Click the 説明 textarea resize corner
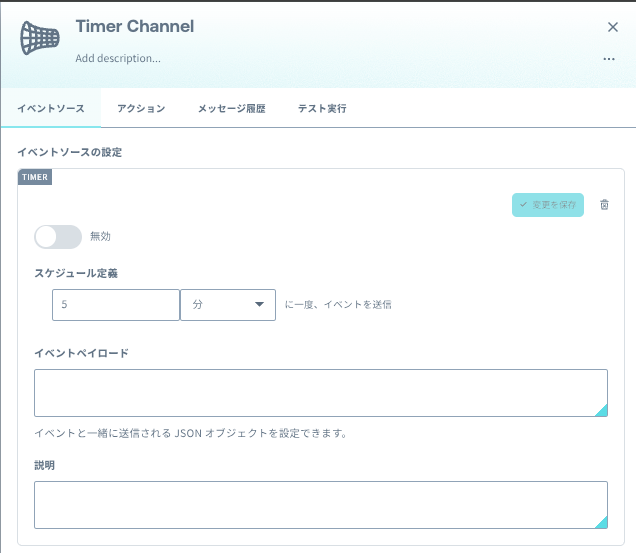Image resolution: width=636 pixels, height=553 pixels. coord(602,523)
